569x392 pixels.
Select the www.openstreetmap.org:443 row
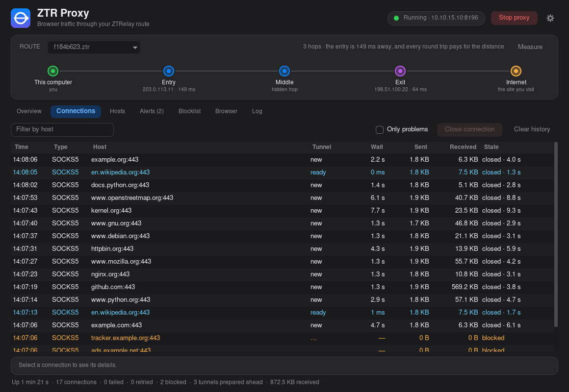(x=283, y=198)
